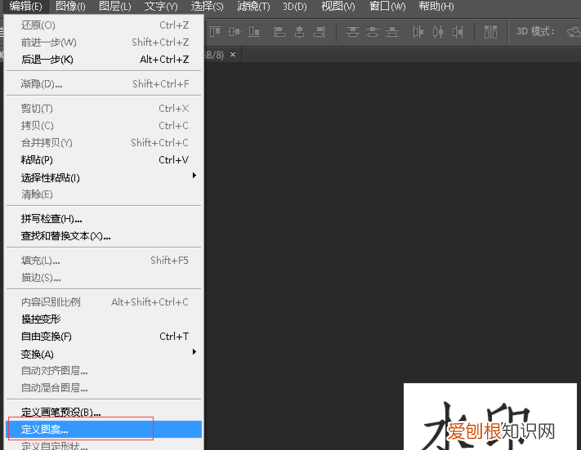Open the 图像(I) menu
Image resolution: width=581 pixels, height=450 pixels.
70,6
